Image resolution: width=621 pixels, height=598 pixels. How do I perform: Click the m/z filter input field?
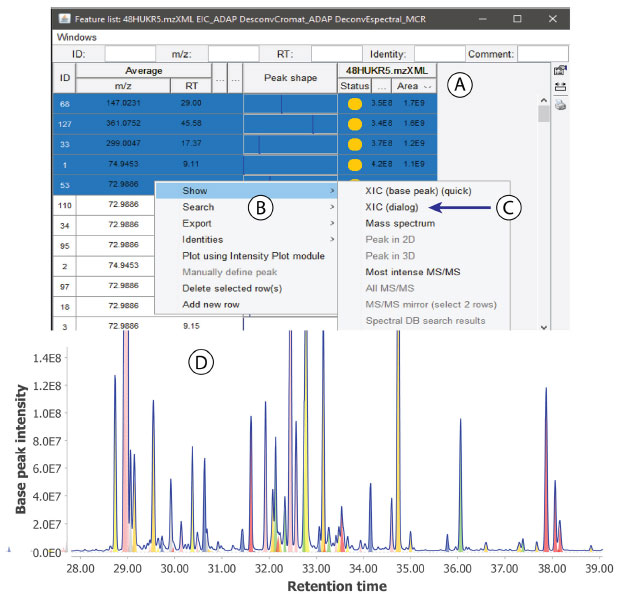[233, 54]
